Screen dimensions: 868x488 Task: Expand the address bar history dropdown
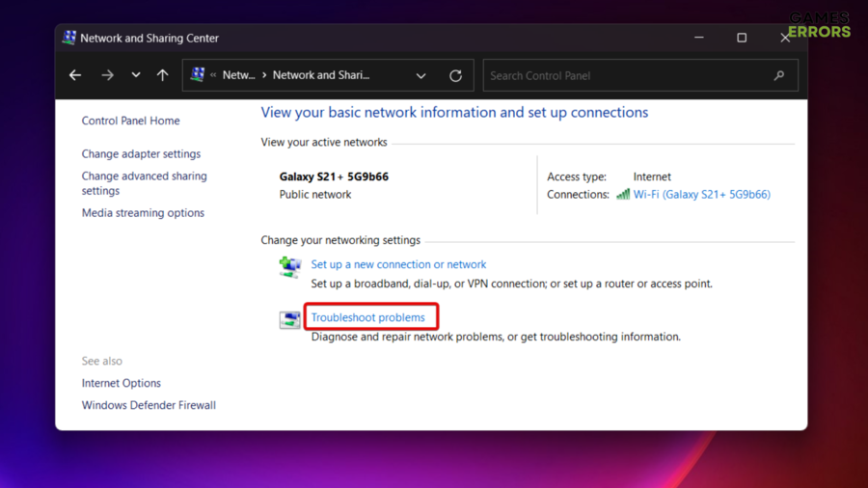coord(420,75)
